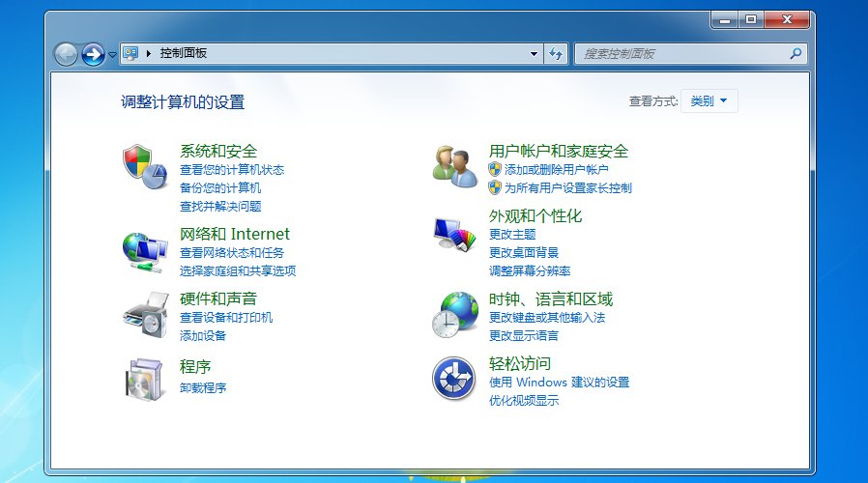Click 查看网络状态和任务 link
This screenshot has height=483, width=868.
231,253
